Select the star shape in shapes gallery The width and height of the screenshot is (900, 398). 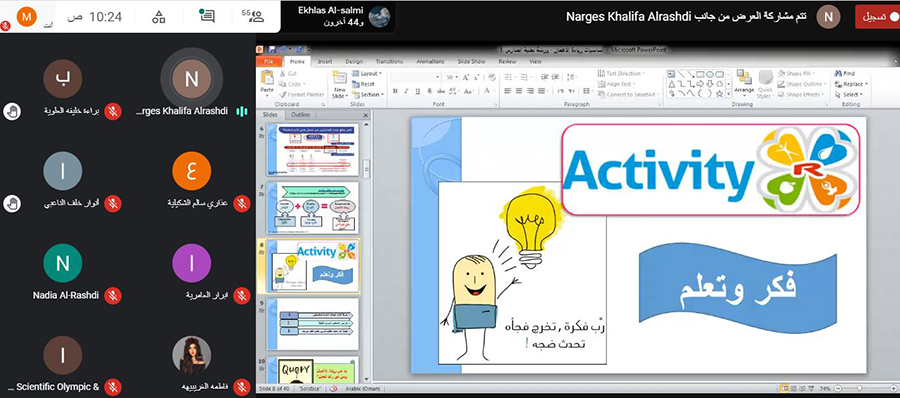pos(719,94)
